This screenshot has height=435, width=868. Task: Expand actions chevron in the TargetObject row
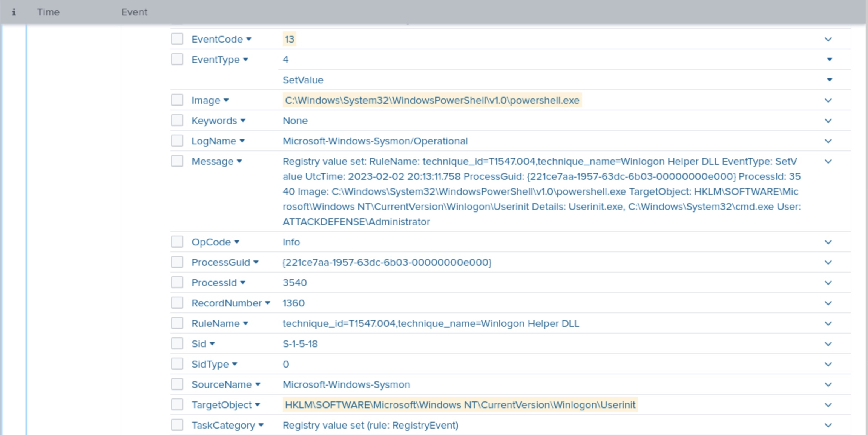click(828, 405)
